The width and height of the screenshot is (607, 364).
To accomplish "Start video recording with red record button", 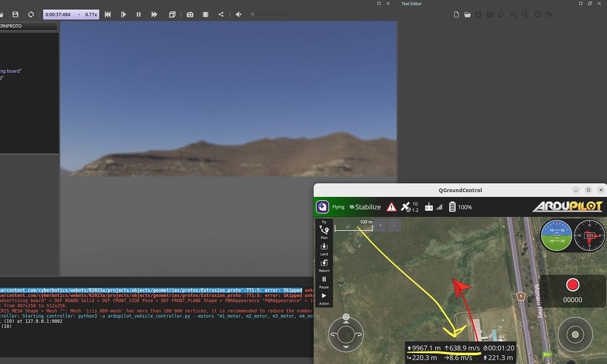I will point(572,285).
